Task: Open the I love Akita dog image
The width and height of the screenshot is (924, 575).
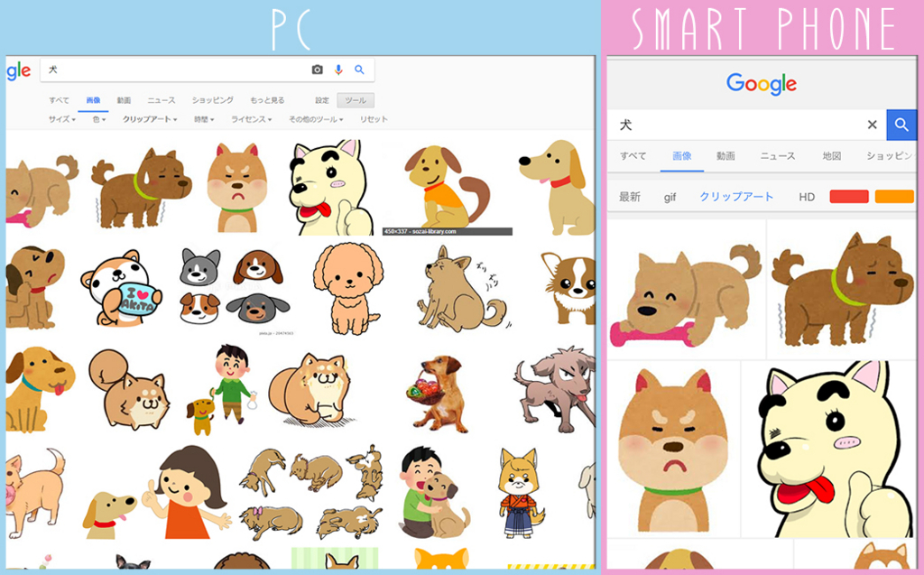Action: (x=121, y=287)
